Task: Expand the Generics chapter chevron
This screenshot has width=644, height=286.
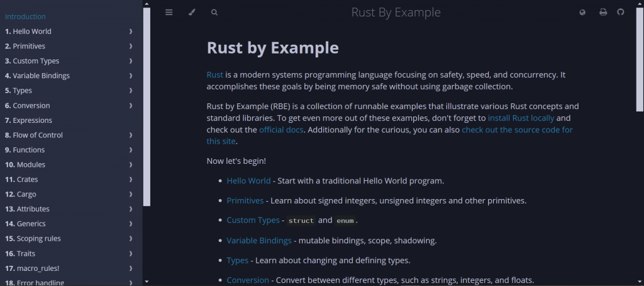Action: coord(131,224)
